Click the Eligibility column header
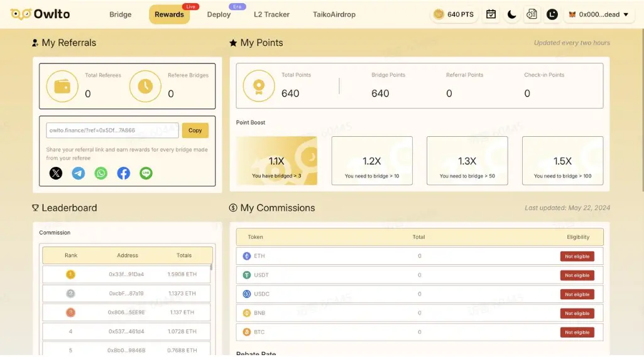The height and width of the screenshot is (357, 644). pos(578,237)
